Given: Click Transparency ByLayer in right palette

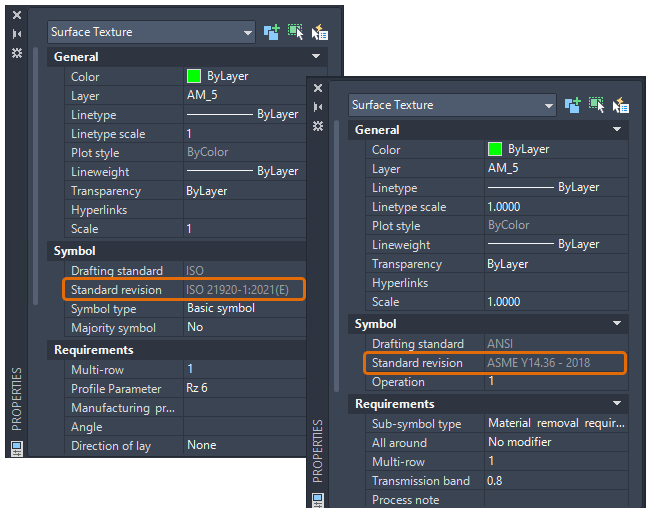Looking at the screenshot, I should (556, 264).
